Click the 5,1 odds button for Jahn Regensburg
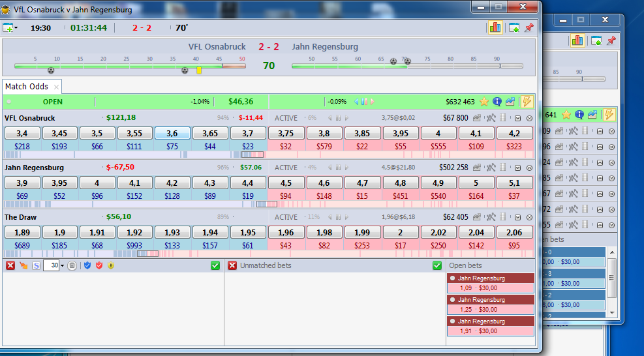This screenshot has height=356, width=644. tap(514, 183)
